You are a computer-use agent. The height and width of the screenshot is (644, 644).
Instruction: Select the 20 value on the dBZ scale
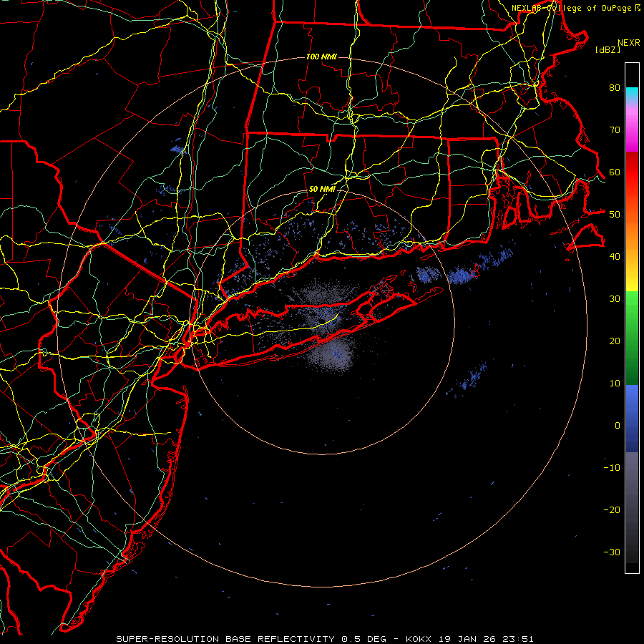point(615,341)
